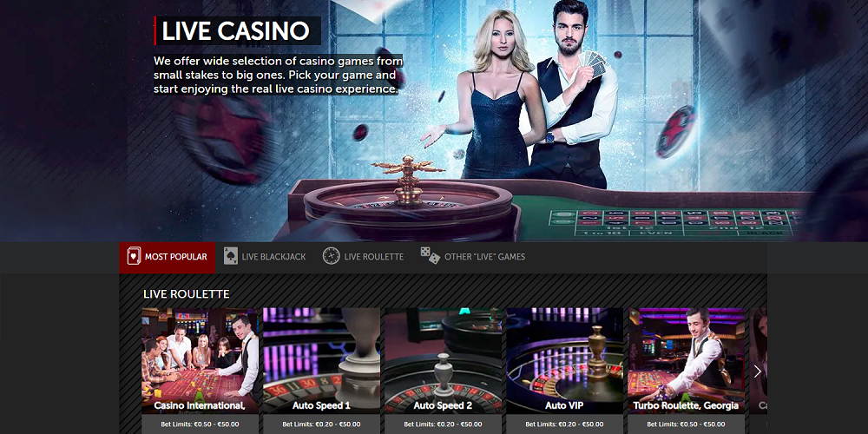The image size is (868, 434).
Task: Open the Turbo Roulette, Georgia table
Action: pyautogui.click(x=686, y=361)
